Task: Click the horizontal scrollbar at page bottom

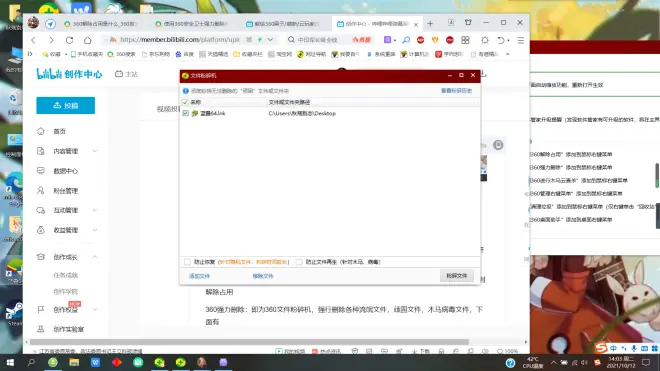Action: pyautogui.click(x=248, y=342)
